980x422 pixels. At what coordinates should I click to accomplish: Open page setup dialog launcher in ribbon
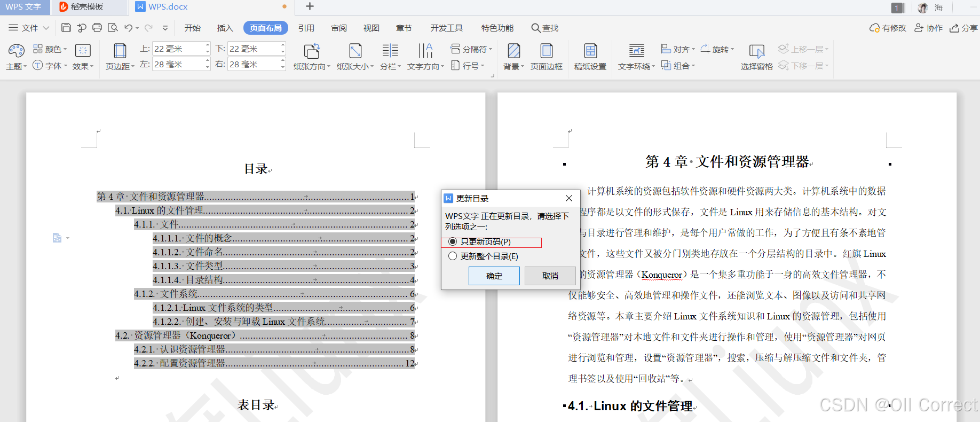click(x=492, y=76)
